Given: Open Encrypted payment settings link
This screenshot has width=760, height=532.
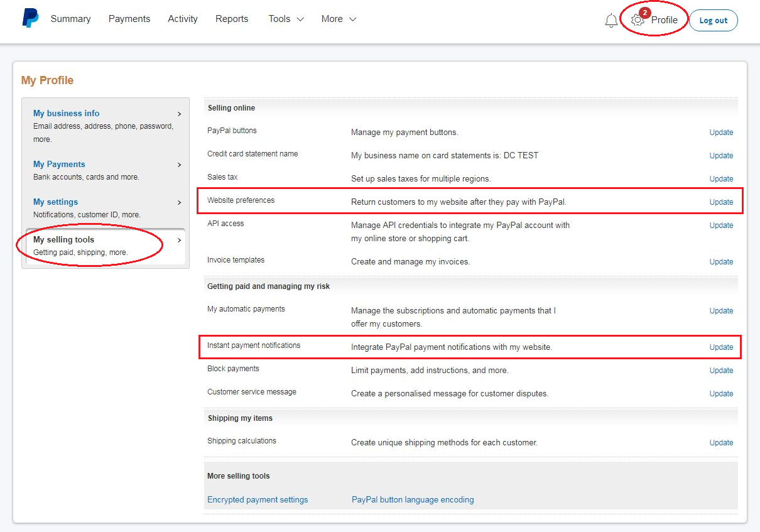Looking at the screenshot, I should pos(258,500).
